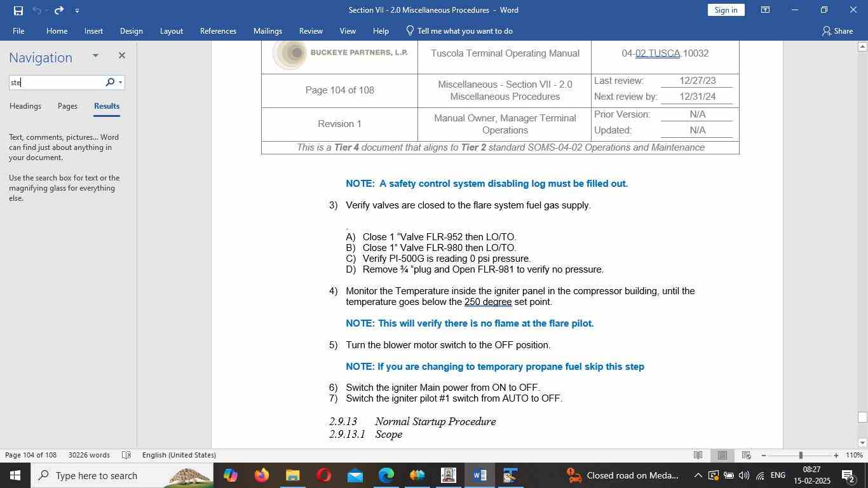Open the notification center icon

848,475
